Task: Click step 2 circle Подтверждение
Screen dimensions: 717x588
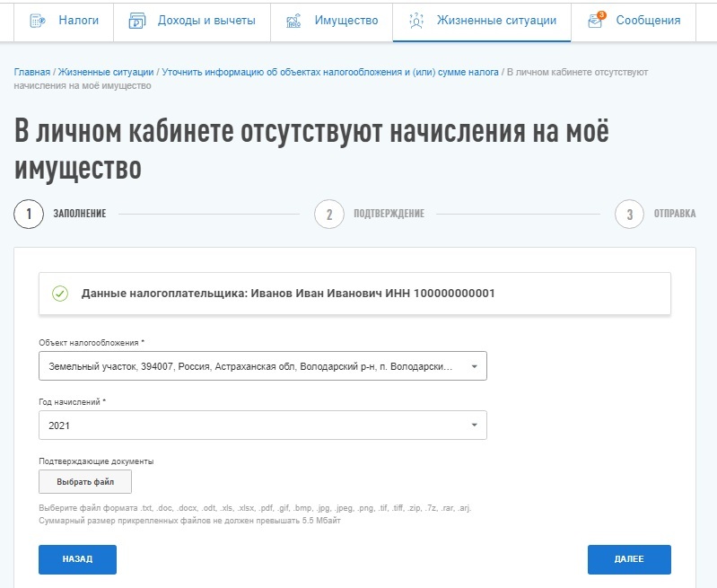Action: coord(329,214)
